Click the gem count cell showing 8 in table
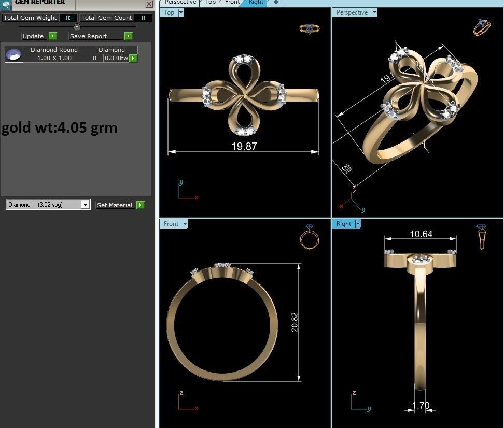The height and width of the screenshot is (428, 504). (94, 58)
